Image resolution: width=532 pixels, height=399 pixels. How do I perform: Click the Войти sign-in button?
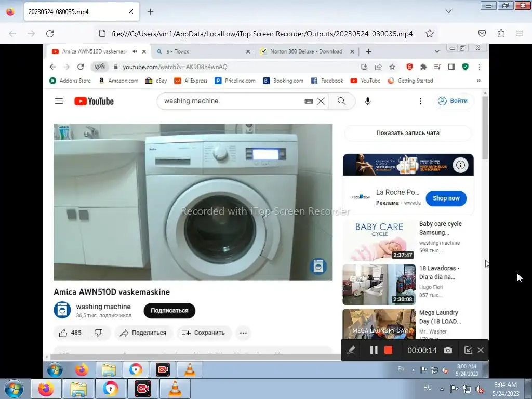coord(453,101)
